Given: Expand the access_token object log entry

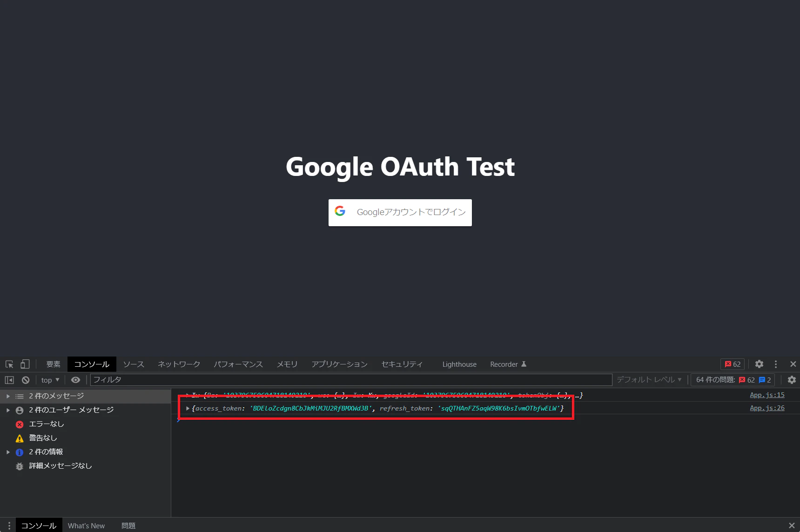Looking at the screenshot, I should (x=188, y=408).
